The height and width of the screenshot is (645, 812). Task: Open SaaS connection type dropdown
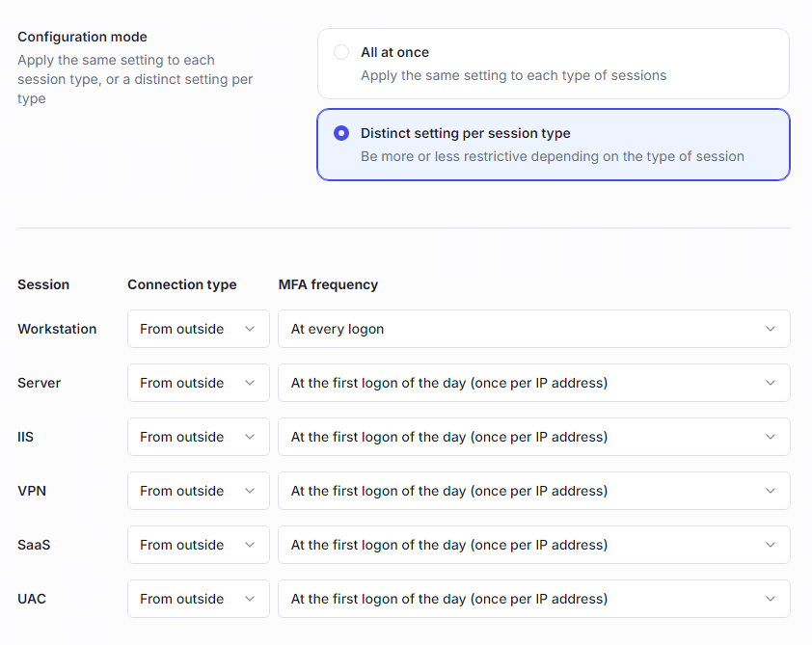tap(198, 545)
